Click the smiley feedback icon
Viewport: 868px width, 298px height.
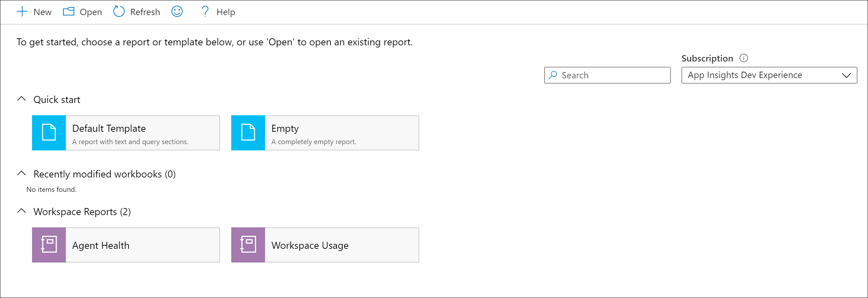(177, 12)
